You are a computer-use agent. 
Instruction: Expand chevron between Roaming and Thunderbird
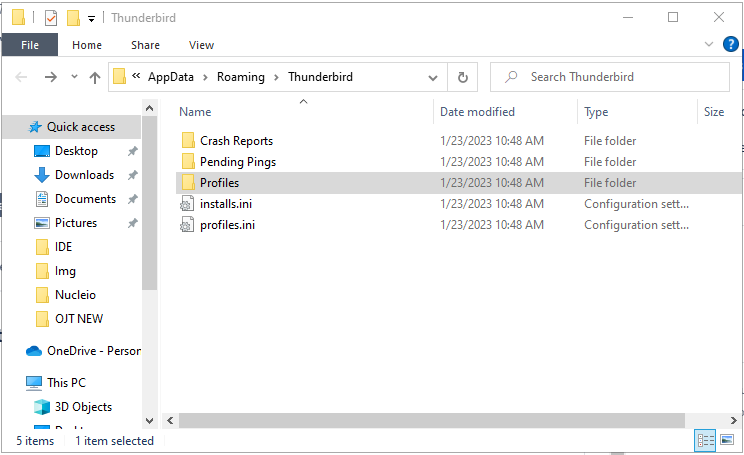(x=276, y=77)
